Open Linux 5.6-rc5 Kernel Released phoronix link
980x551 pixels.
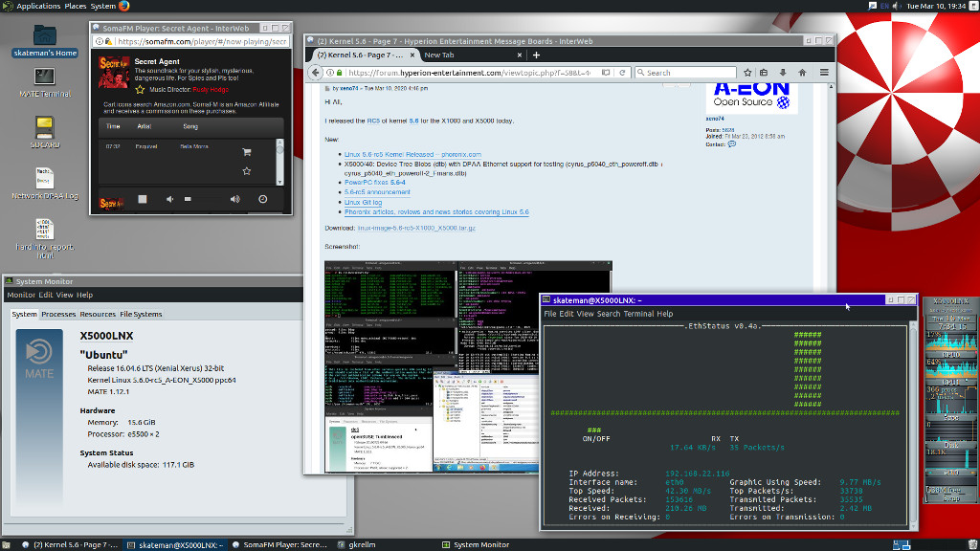412,154
